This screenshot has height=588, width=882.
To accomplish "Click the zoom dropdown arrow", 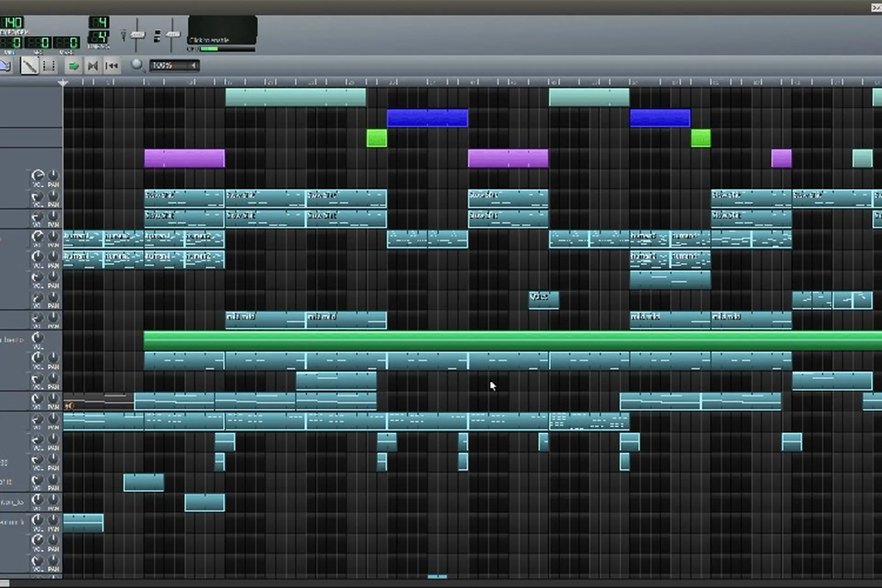I will click(x=194, y=66).
